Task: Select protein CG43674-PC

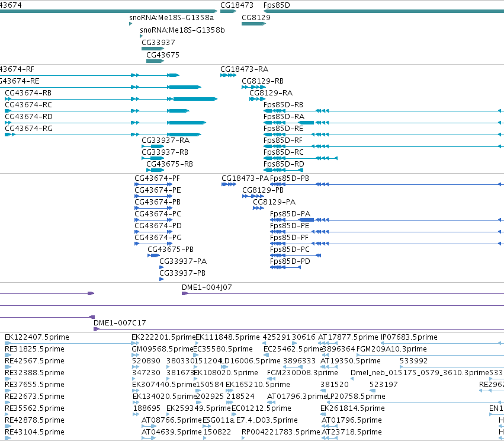Action: 158,215
